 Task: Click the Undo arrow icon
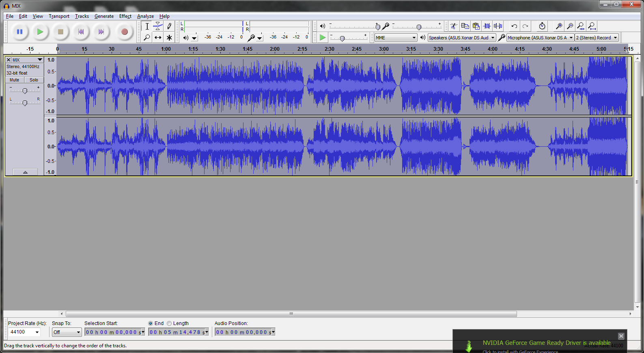514,26
